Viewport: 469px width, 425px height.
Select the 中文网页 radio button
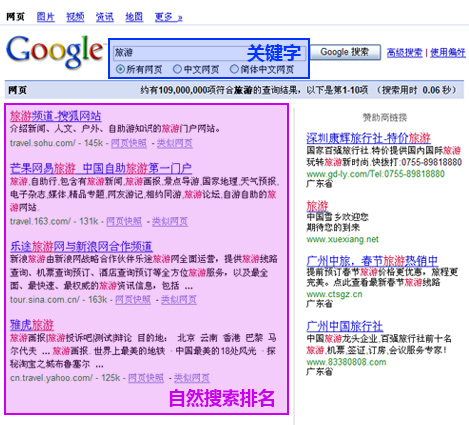pos(177,69)
